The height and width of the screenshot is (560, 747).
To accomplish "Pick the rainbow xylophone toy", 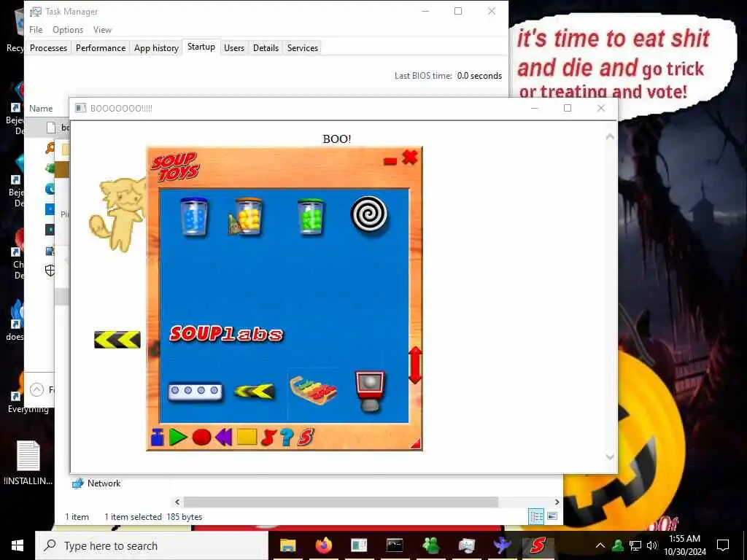I will pyautogui.click(x=313, y=390).
